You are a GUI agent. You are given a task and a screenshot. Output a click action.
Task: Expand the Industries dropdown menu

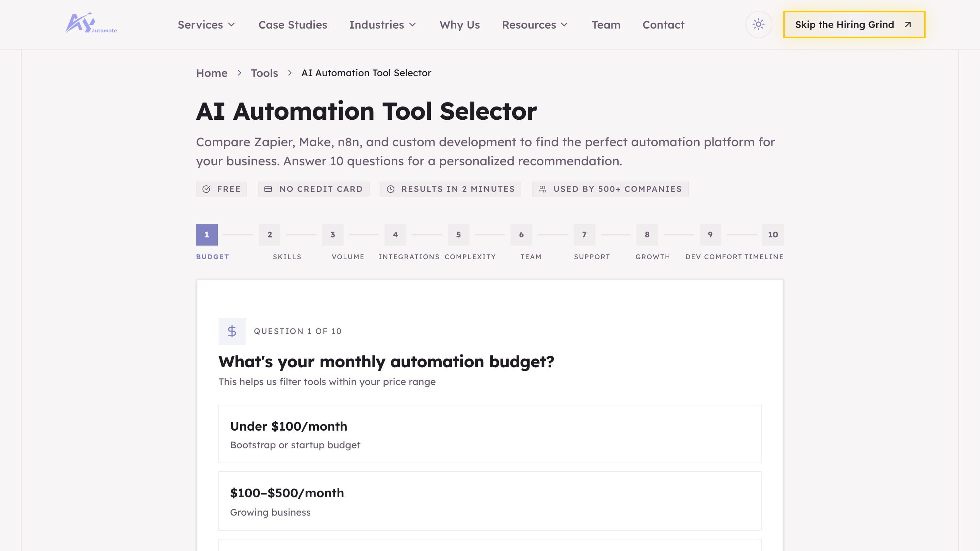[383, 25]
